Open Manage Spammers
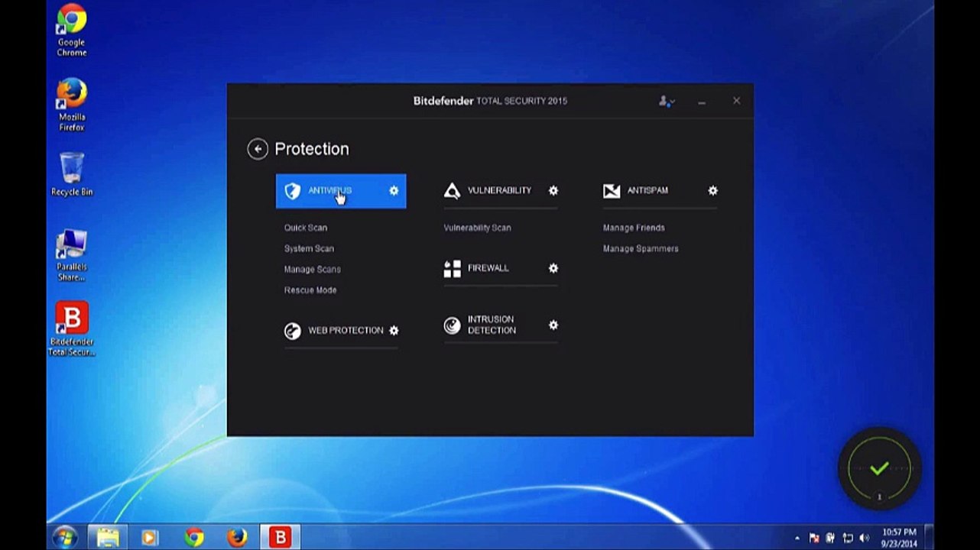The image size is (980, 550). pyautogui.click(x=641, y=248)
